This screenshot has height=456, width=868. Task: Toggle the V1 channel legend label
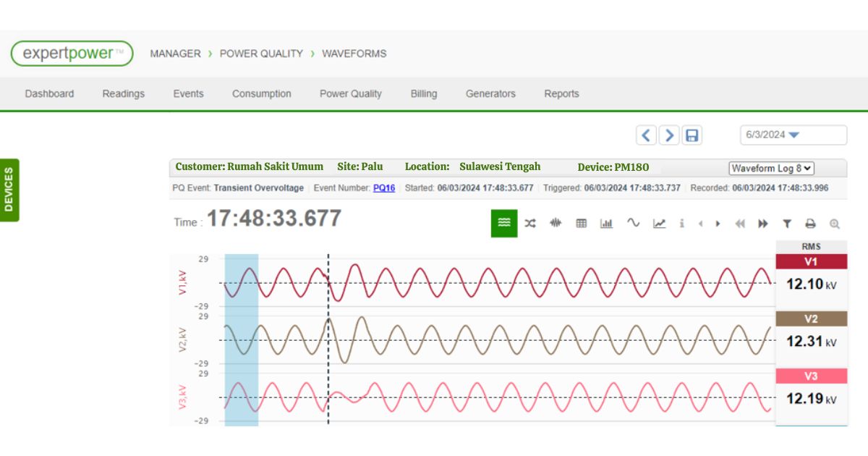pos(811,261)
